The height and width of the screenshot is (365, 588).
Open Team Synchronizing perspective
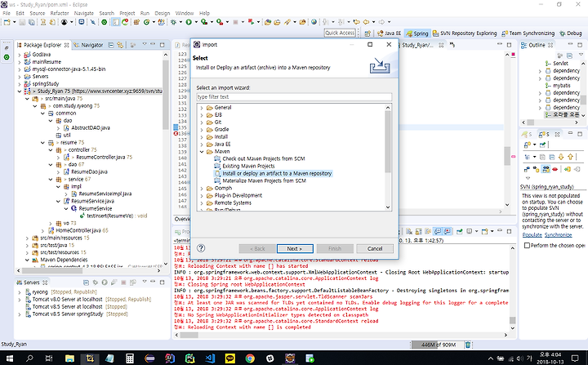tap(528, 33)
